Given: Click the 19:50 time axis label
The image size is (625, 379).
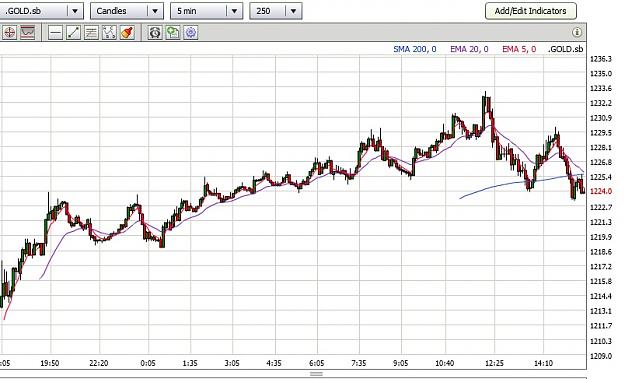Looking at the screenshot, I should click(x=50, y=363).
